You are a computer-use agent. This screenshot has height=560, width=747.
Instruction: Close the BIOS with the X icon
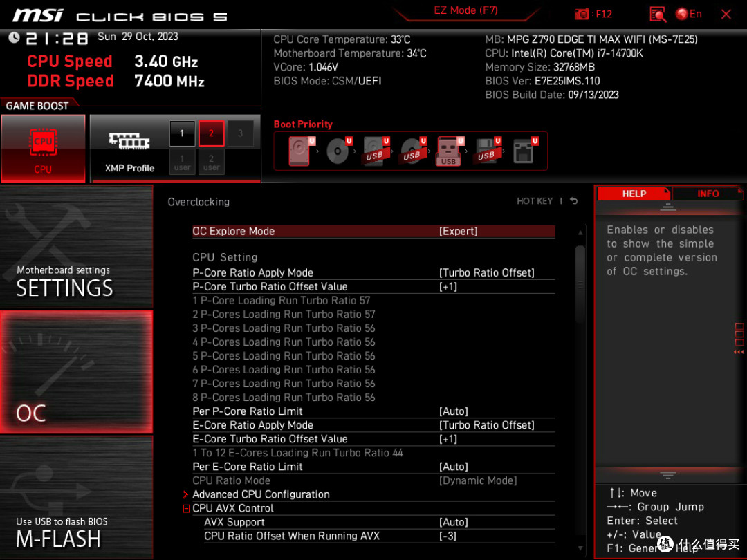[x=726, y=15]
